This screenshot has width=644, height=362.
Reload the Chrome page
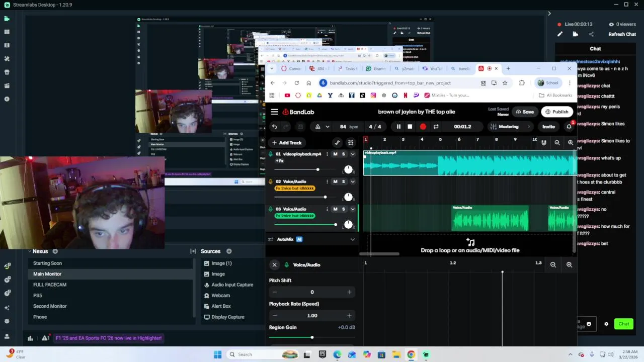point(297,83)
